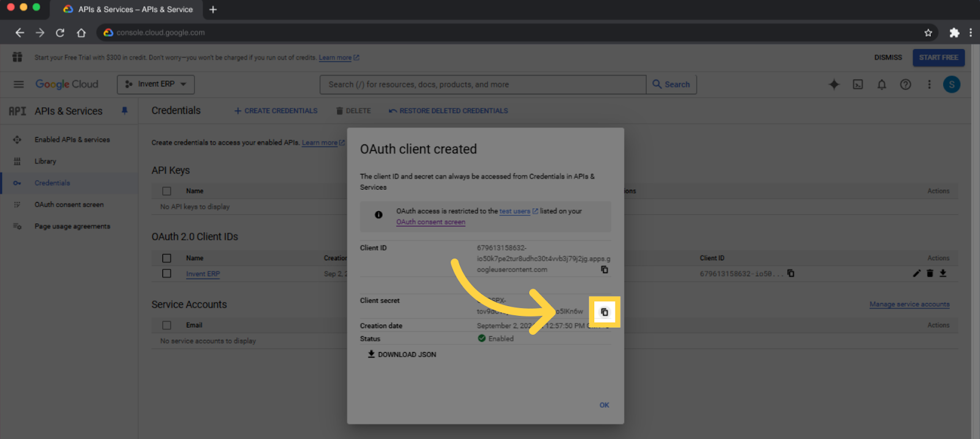Screen dimensions: 980x439
Task: Open the Invent ERP project selector dropdown
Action: [156, 84]
